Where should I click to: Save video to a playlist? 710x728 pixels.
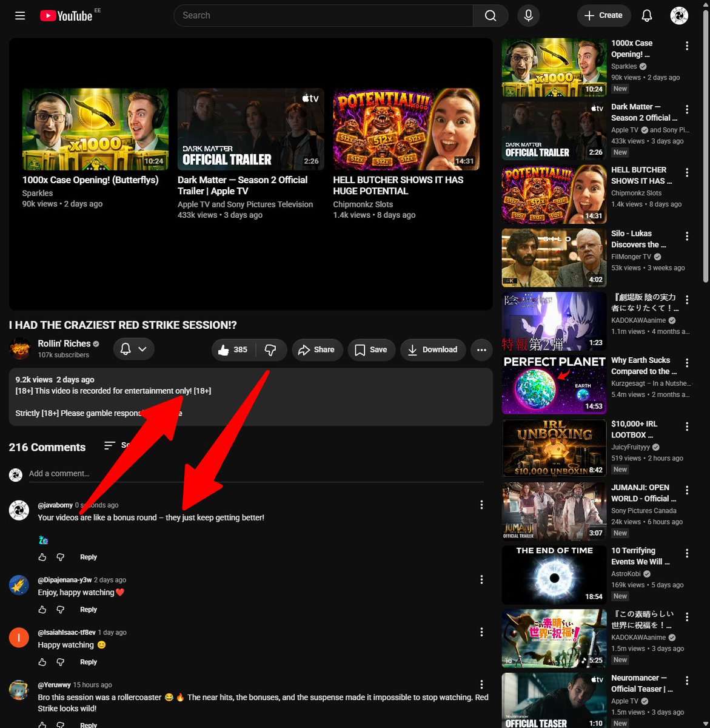371,349
